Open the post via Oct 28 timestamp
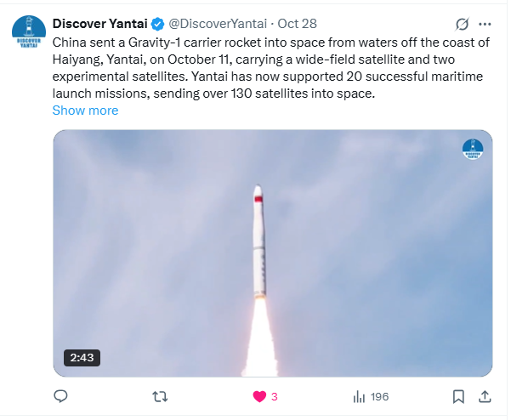This screenshot has width=528, height=420. pos(297,23)
